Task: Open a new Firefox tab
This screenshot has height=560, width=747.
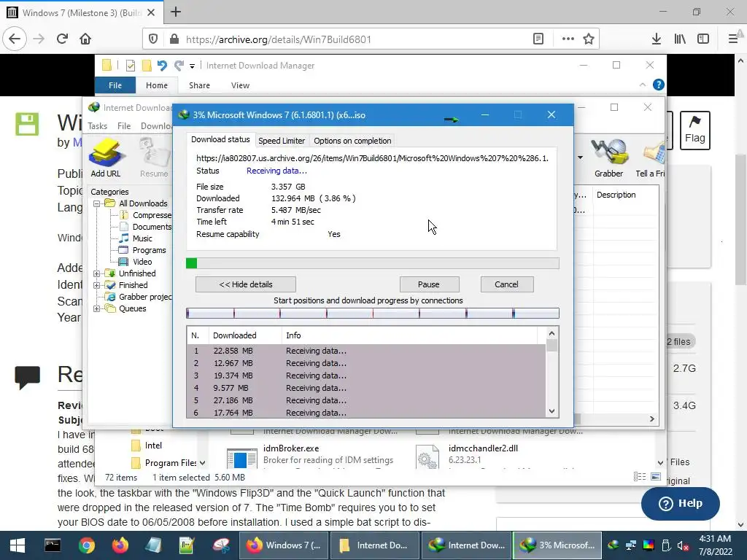Action: click(176, 12)
